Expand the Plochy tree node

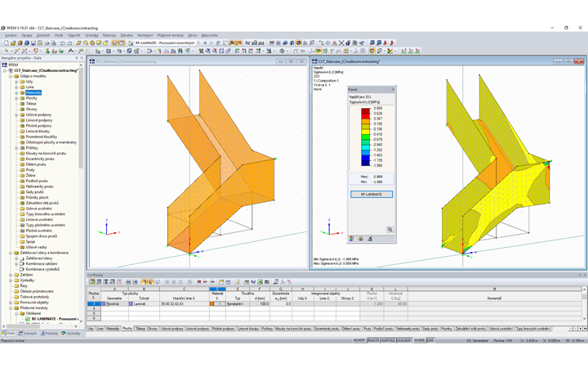[16, 98]
